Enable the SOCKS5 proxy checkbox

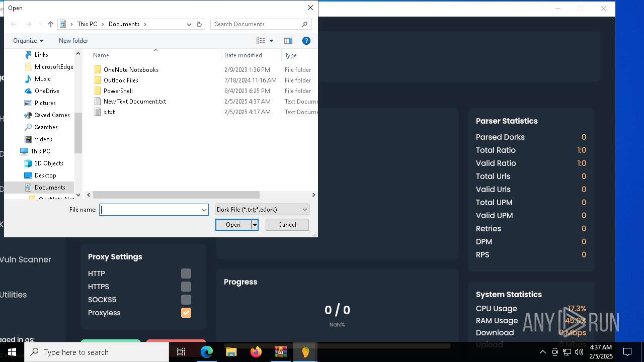pos(186,300)
